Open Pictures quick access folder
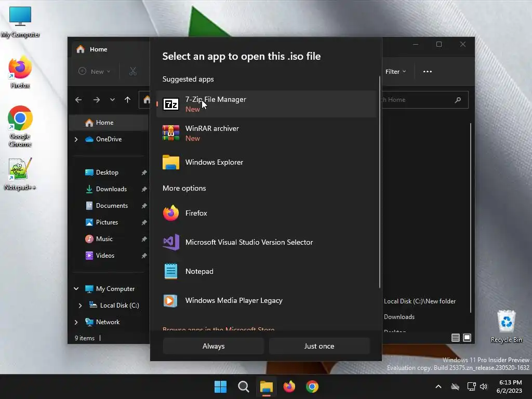The height and width of the screenshot is (399, 532). click(107, 222)
